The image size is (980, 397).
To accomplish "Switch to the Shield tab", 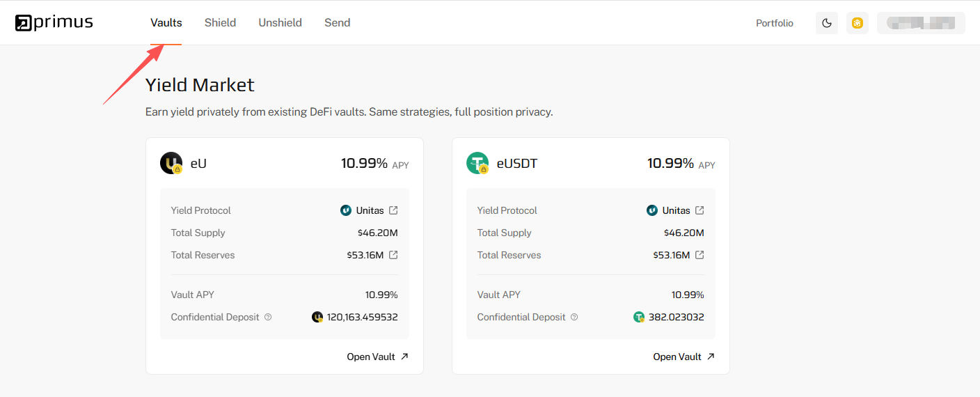I will tap(220, 22).
